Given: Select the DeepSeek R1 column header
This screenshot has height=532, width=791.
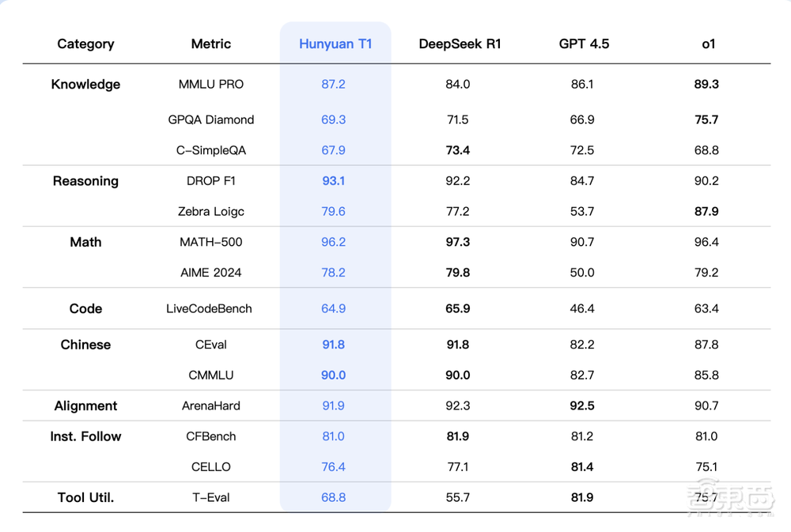Looking at the screenshot, I should point(460,44).
